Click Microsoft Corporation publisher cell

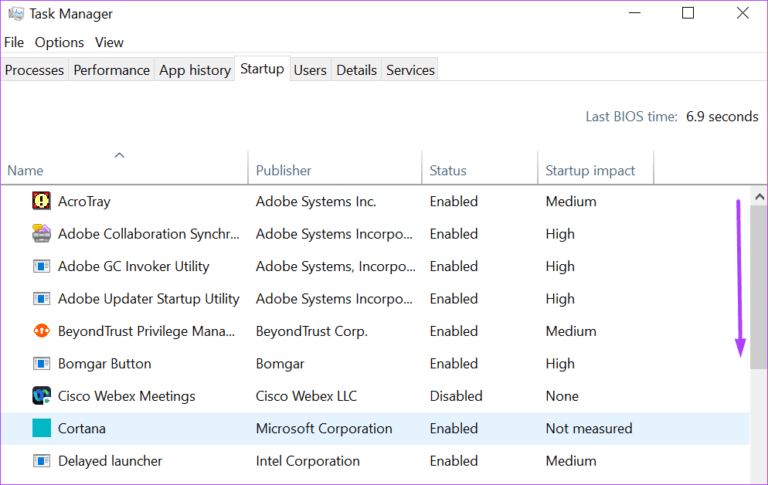(324, 429)
